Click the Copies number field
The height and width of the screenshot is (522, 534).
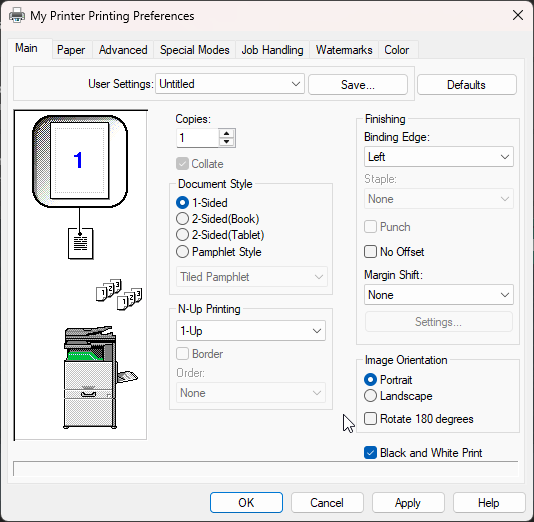pyautogui.click(x=198, y=138)
